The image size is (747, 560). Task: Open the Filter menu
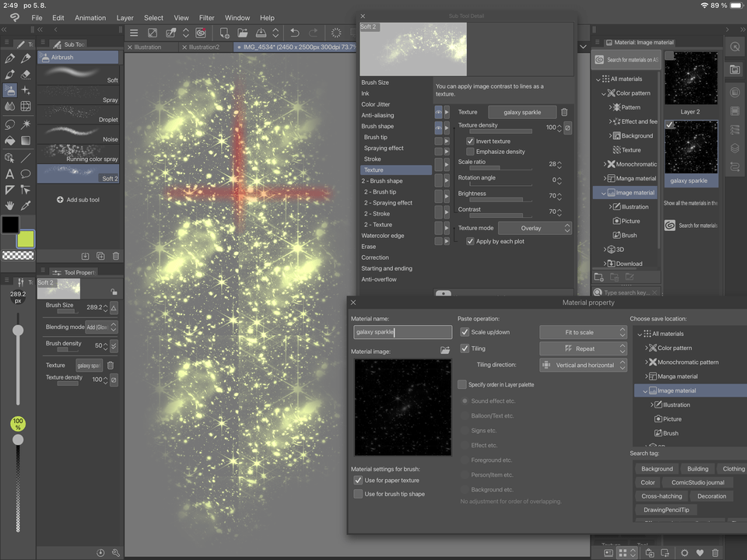click(x=206, y=18)
